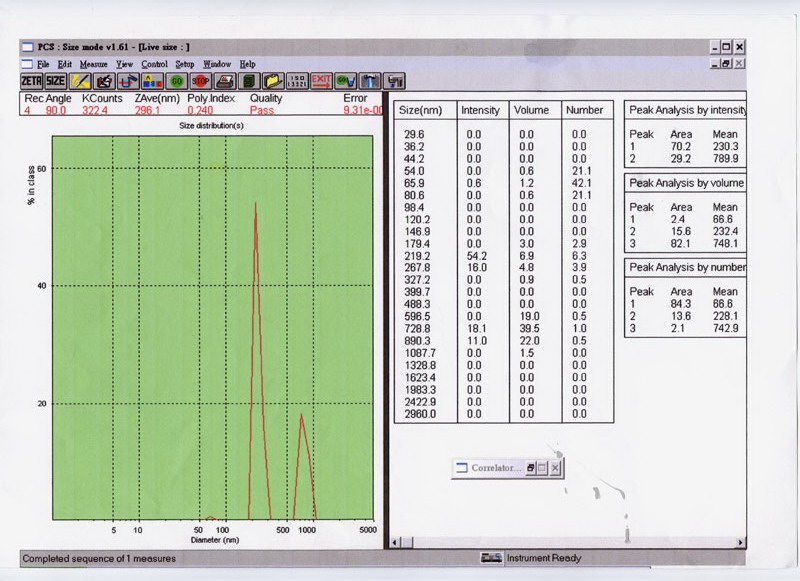Click the ZETA mode toolbar button

(32, 80)
